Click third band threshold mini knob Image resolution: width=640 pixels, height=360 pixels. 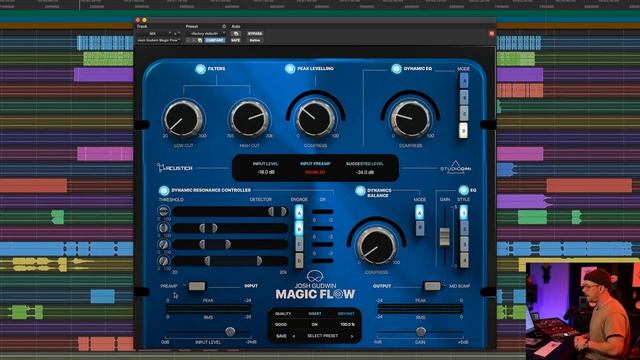pyautogui.click(x=163, y=244)
